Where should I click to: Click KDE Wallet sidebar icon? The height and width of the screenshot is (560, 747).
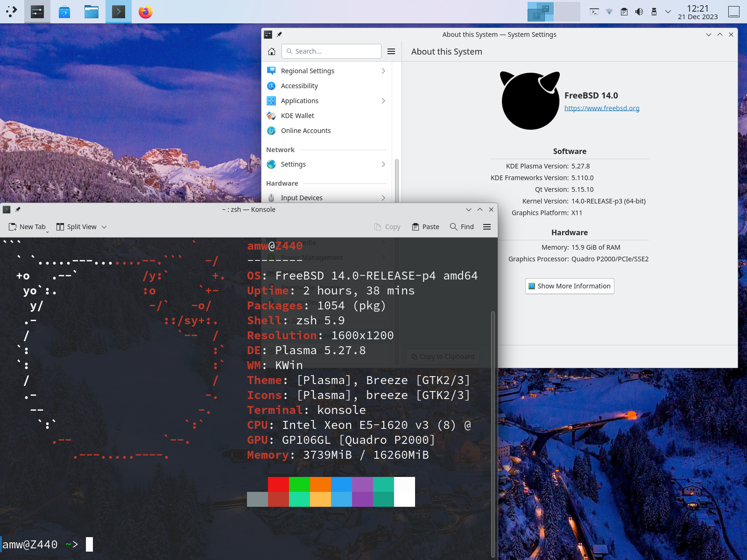click(x=271, y=116)
